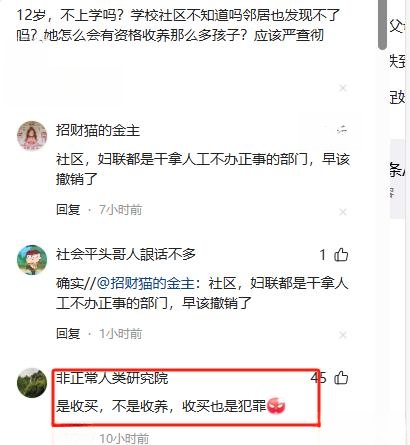Click like count 45 on highlighted comment
410x445 pixels.
tap(319, 378)
